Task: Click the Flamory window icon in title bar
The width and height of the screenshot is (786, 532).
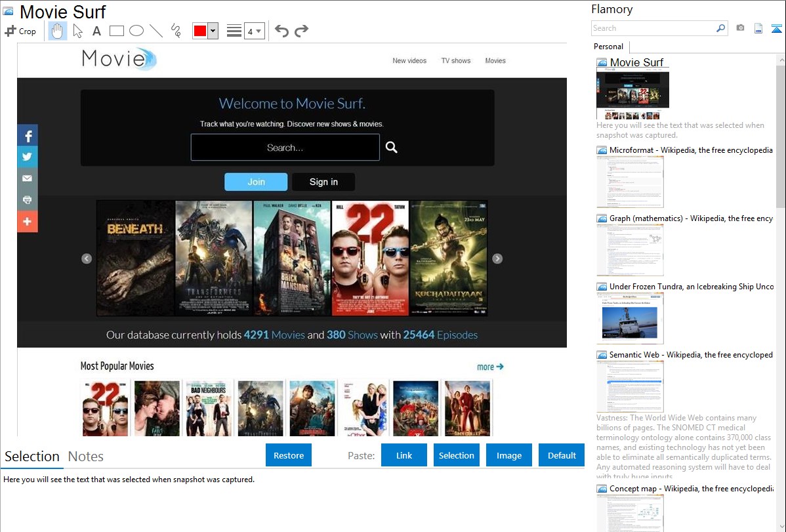Action: [8, 10]
